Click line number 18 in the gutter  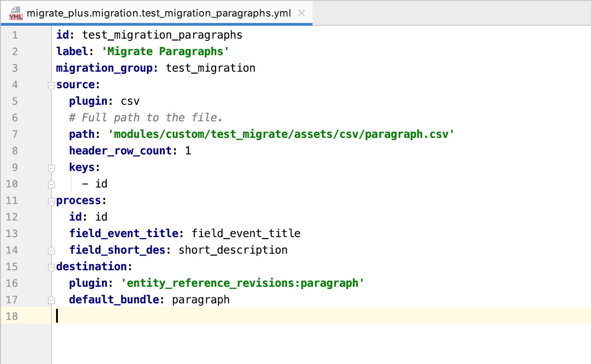pyautogui.click(x=15, y=316)
